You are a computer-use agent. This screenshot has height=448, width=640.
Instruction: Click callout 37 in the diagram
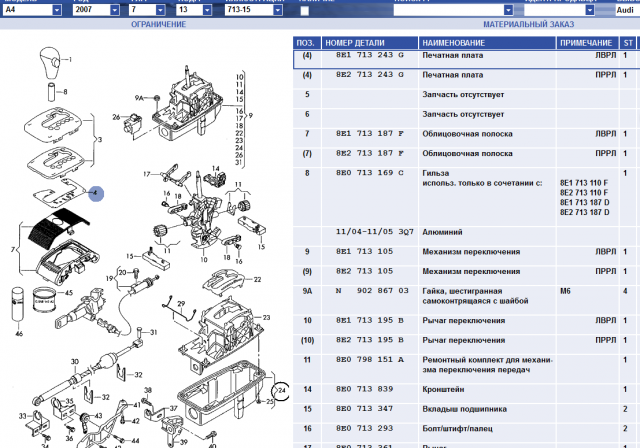click(174, 408)
